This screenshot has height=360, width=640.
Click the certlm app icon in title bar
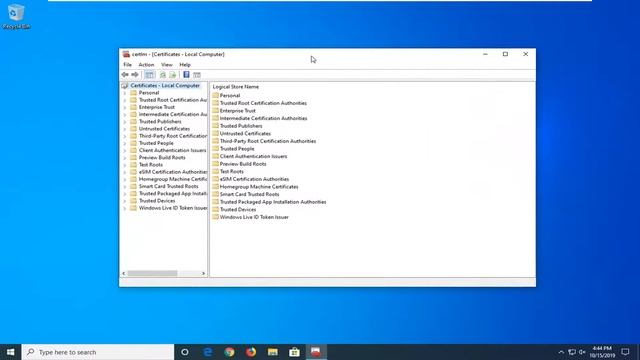coord(126,54)
